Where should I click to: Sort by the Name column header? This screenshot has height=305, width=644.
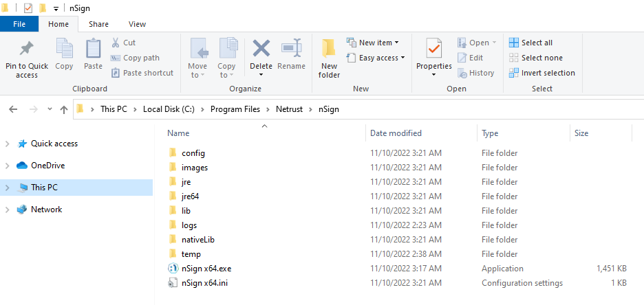point(178,133)
